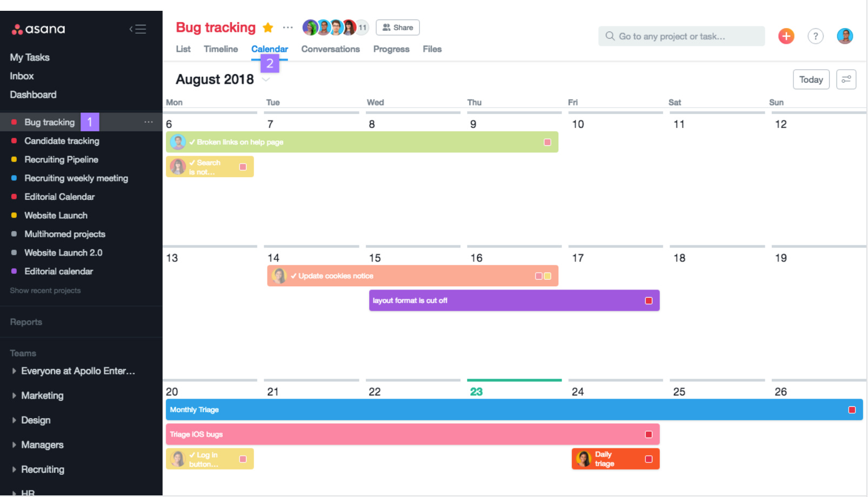868x497 pixels.
Task: Click assignee avatar on Daily triage task
Action: pos(583,459)
